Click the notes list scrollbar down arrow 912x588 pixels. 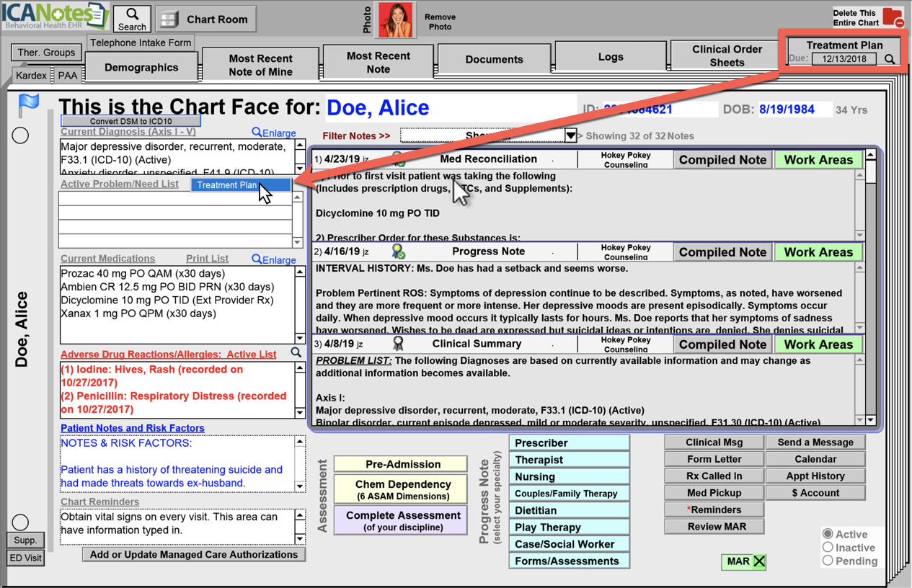(x=871, y=421)
